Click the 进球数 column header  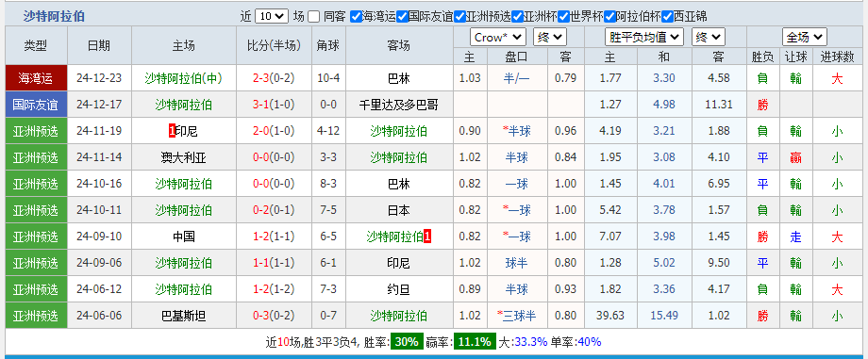pos(837,57)
